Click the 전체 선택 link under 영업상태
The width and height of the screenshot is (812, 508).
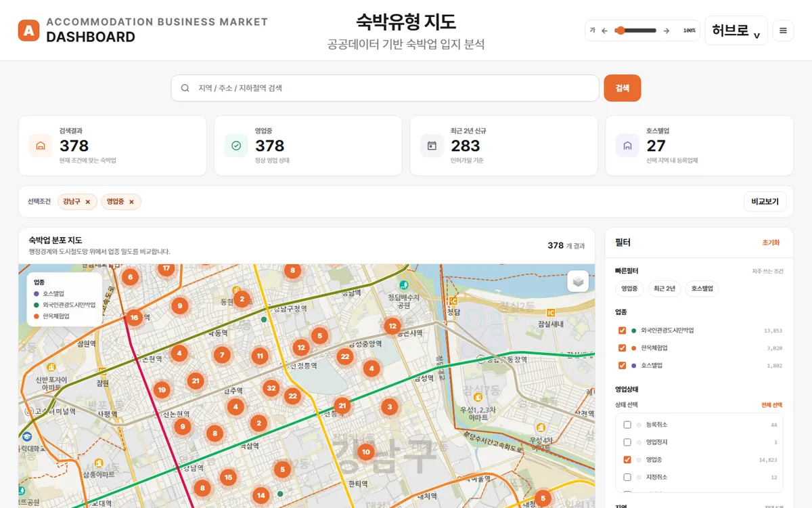click(x=771, y=405)
